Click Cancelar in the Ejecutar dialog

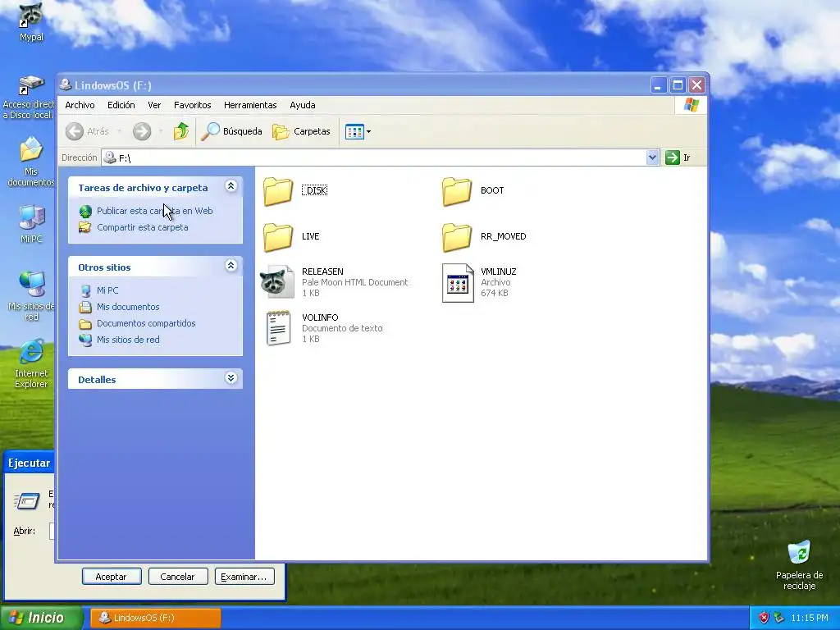coord(178,577)
